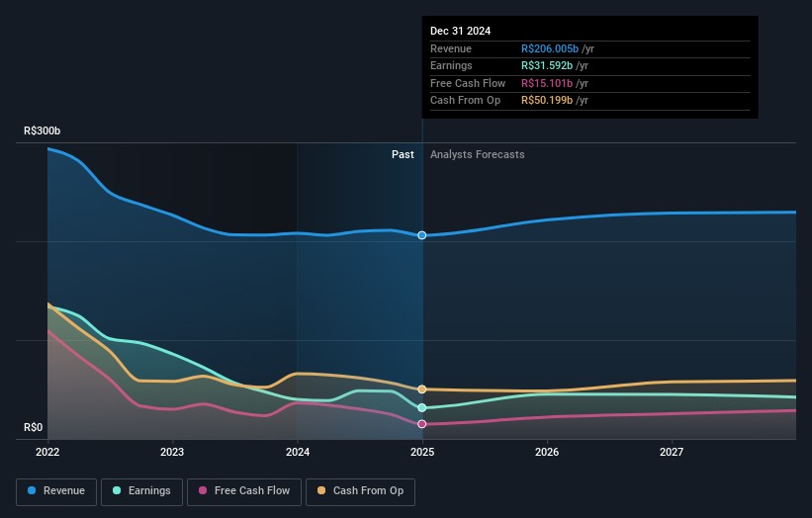Select the 2023 x-axis label

pos(172,452)
